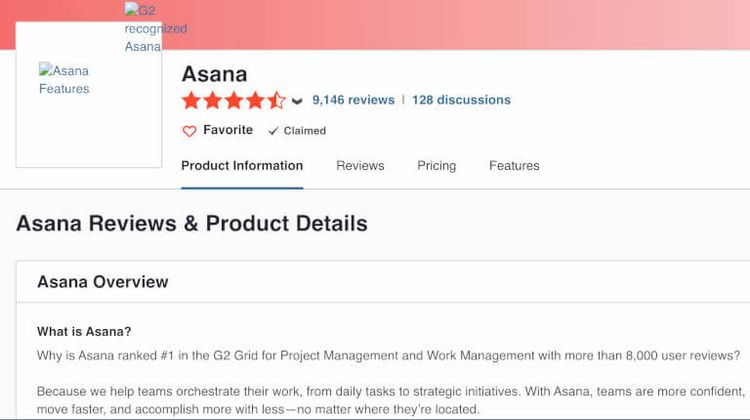This screenshot has height=420, width=750.
Task: Click the first red rating star
Action: pos(191,100)
